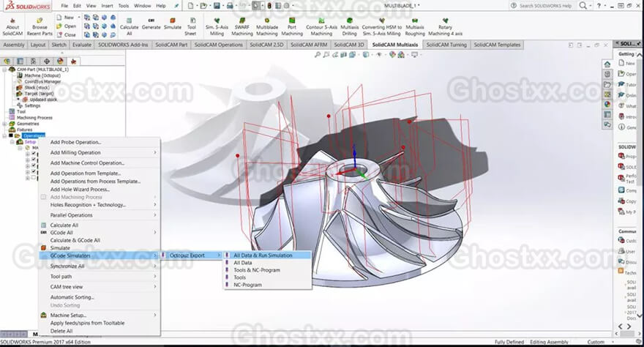Click SOLIDWORKS Resources home icon in task pane
Screen dimensions: 644x347
pyautogui.click(x=607, y=64)
